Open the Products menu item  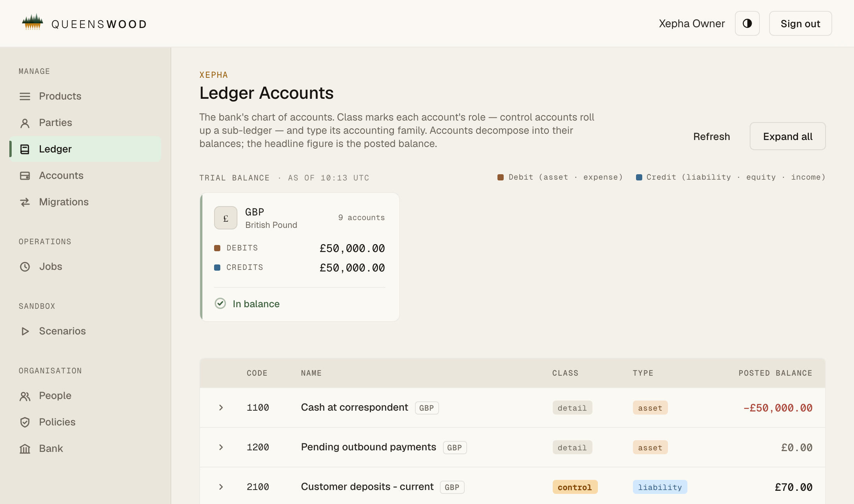tap(85, 96)
